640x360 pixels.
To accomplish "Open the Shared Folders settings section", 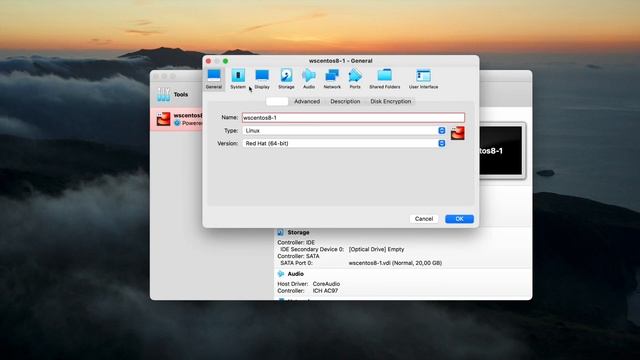I will pos(384,79).
